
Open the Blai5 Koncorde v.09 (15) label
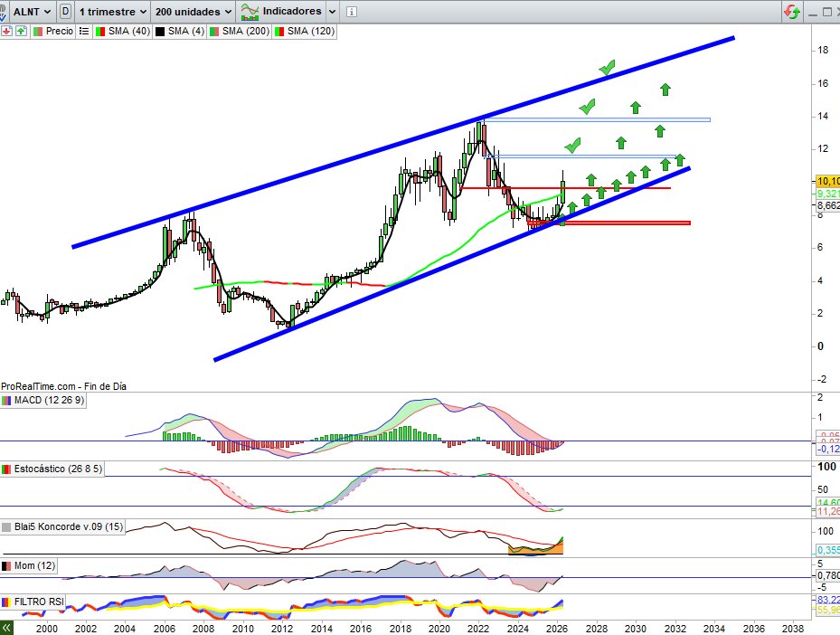pos(69,526)
